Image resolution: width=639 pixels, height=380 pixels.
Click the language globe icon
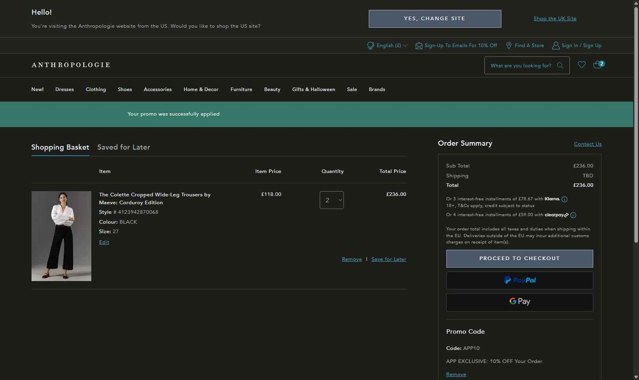click(x=370, y=45)
